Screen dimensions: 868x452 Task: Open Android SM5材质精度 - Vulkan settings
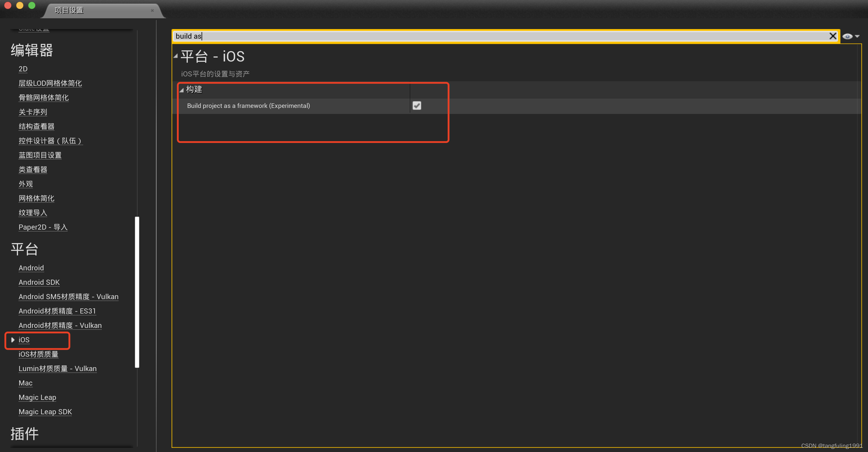click(68, 297)
